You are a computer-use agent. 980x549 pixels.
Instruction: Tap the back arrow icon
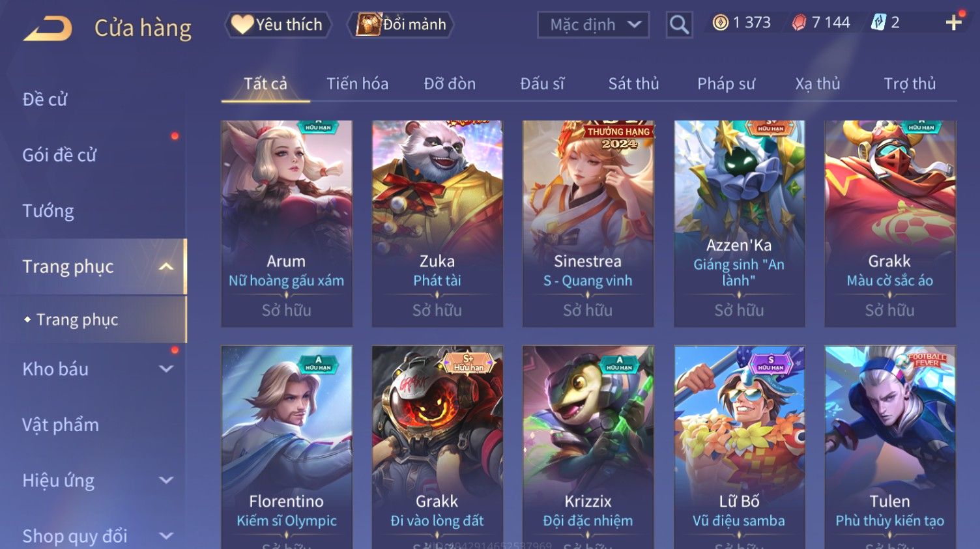(48, 29)
